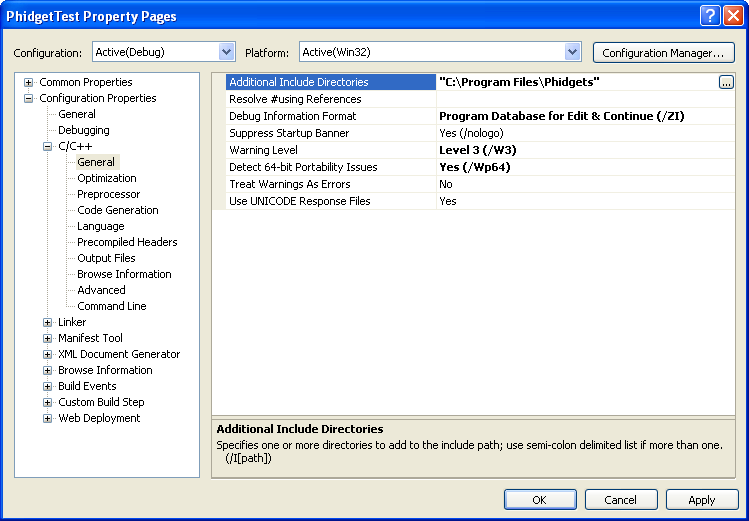Expand the Common Properties node
The width and height of the screenshot is (749, 521).
coord(29,82)
